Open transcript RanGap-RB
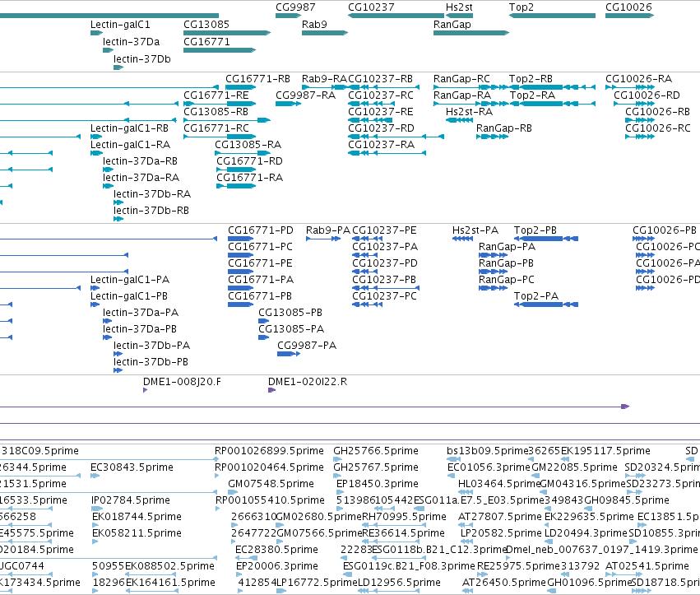Screen dimensions: 700x595 tap(504, 128)
